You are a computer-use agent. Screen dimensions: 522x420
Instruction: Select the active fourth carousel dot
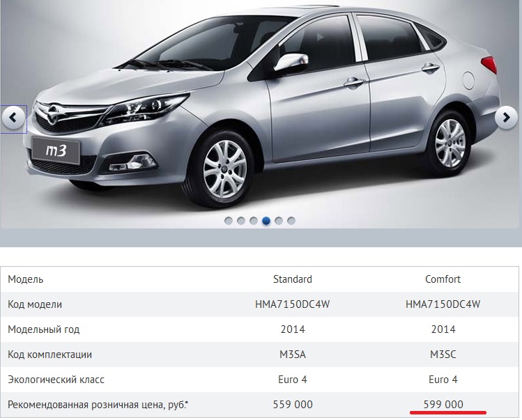pyautogui.click(x=266, y=221)
